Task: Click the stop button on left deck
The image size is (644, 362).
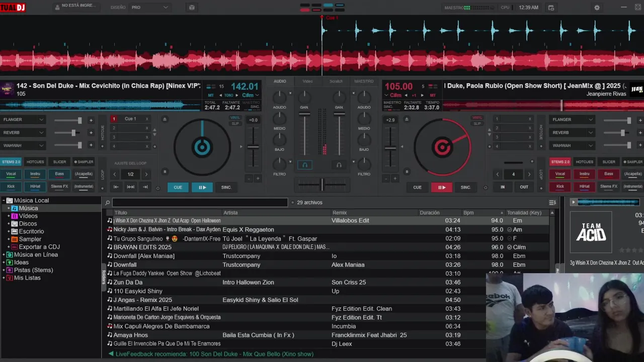Action: pyautogui.click(x=165, y=171)
